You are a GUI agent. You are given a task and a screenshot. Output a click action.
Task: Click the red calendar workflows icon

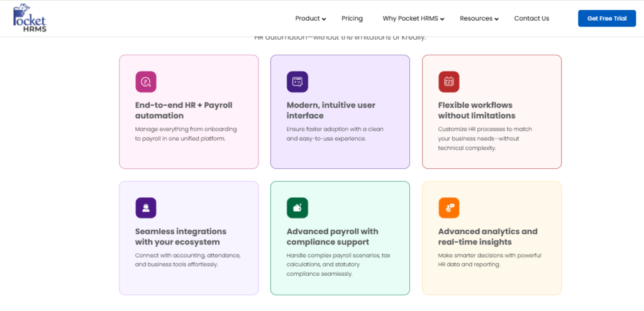[x=449, y=82]
